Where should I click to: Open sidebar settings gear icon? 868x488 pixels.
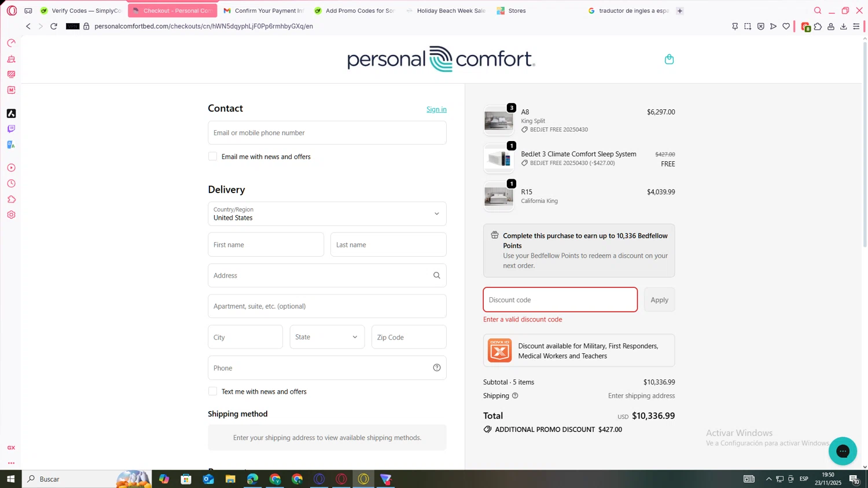point(11,215)
